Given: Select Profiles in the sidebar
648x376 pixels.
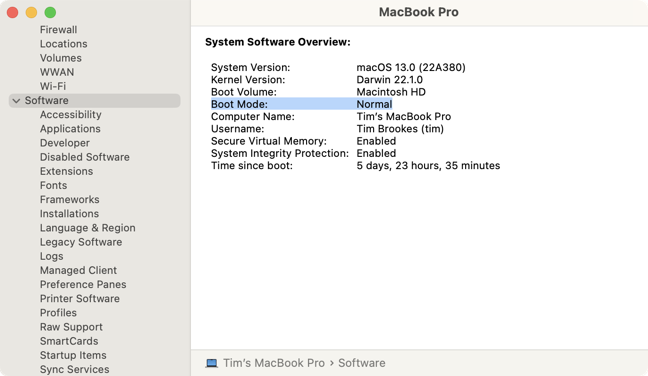Looking at the screenshot, I should click(58, 313).
